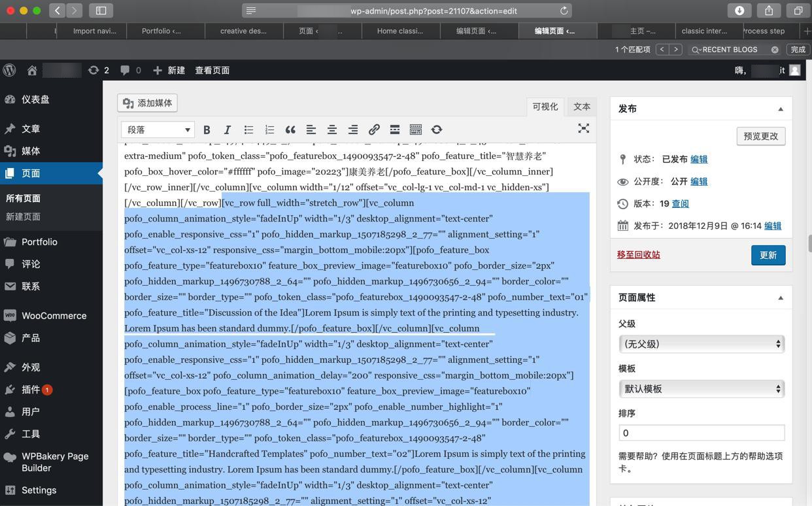
Task: Open the 父级 parent page dropdown
Action: pyautogui.click(x=702, y=344)
